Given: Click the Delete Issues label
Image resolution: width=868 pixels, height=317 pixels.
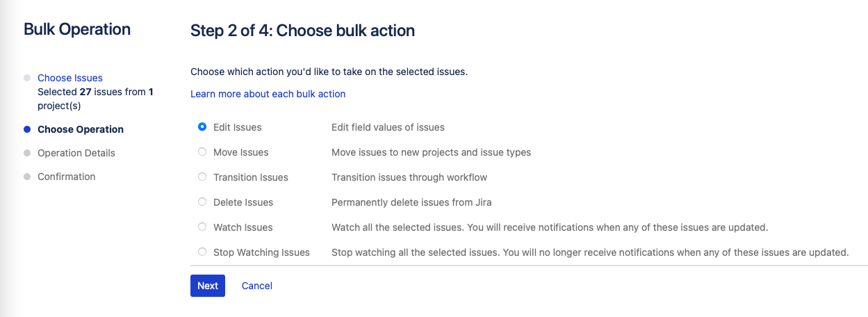Looking at the screenshot, I should [x=243, y=202].
